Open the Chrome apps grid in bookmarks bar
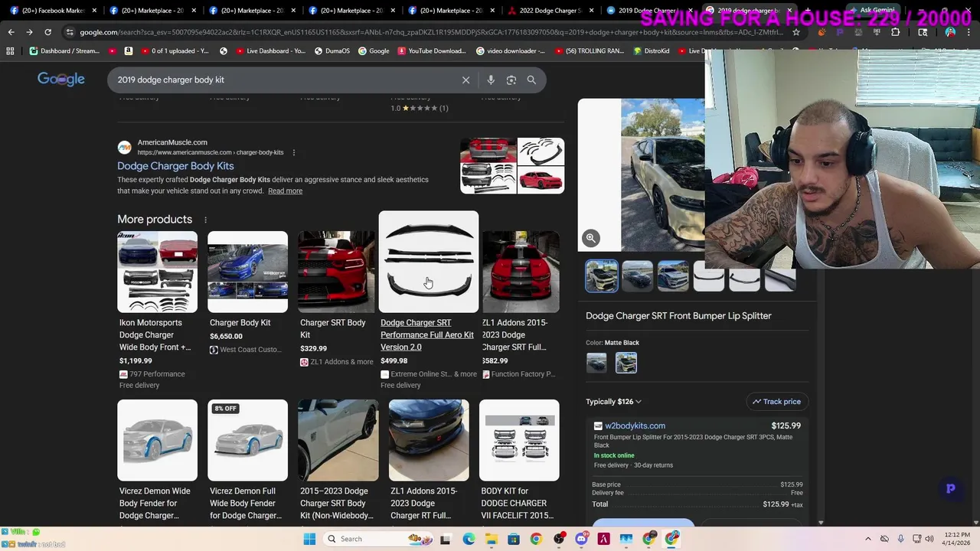 click(x=10, y=51)
